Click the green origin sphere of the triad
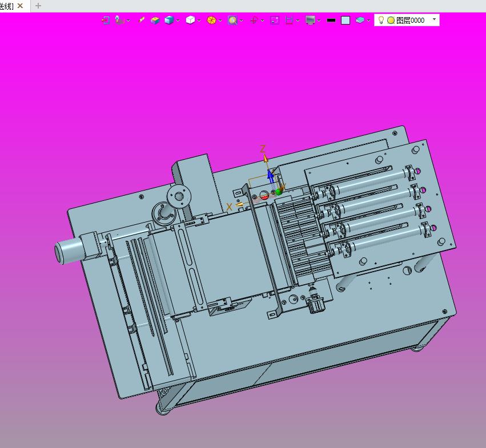The width and height of the screenshot is (486, 448). (279, 192)
